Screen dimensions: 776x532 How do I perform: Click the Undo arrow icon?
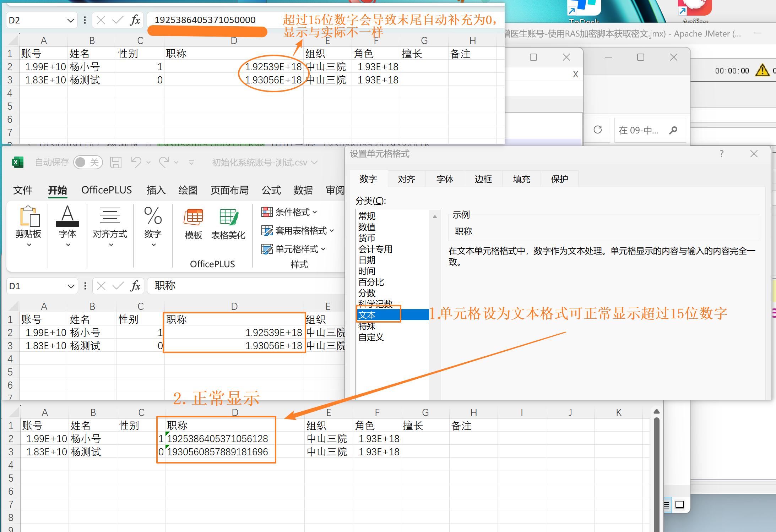[x=136, y=162]
